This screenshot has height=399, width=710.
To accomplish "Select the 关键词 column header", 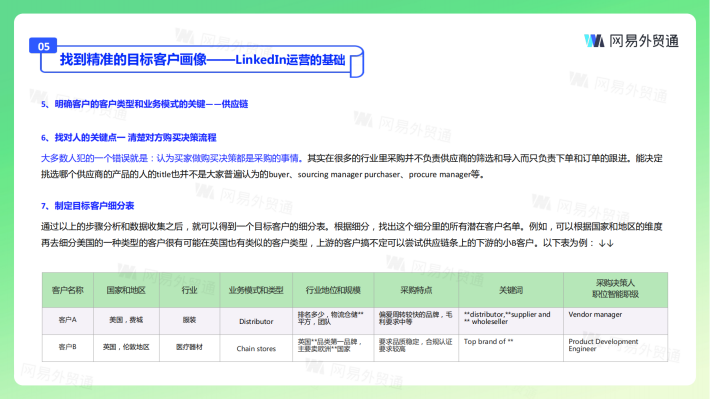I will [511, 290].
